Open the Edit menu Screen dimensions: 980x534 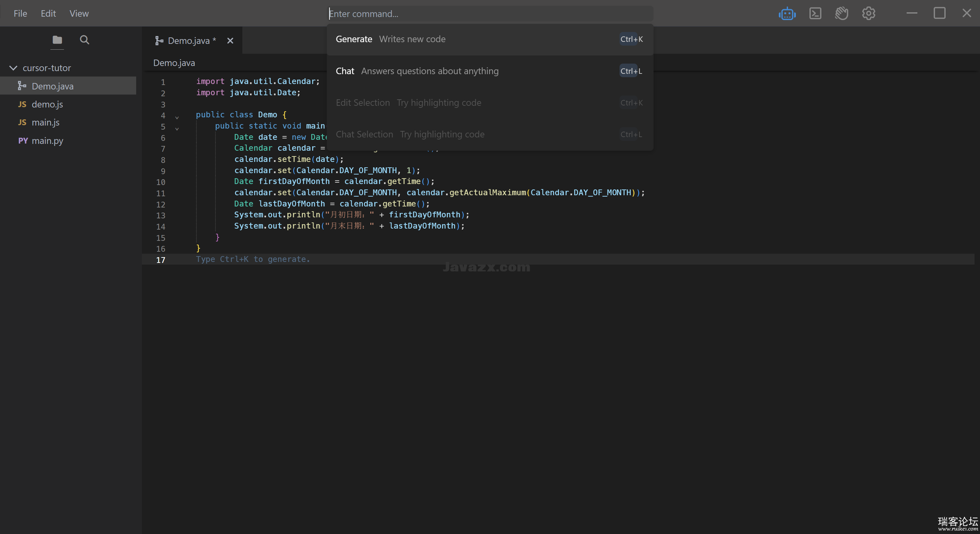tap(48, 14)
